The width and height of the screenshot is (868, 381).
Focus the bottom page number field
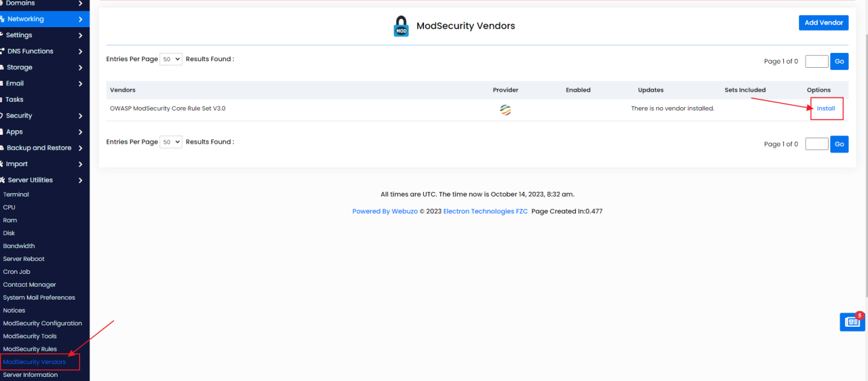(816, 144)
